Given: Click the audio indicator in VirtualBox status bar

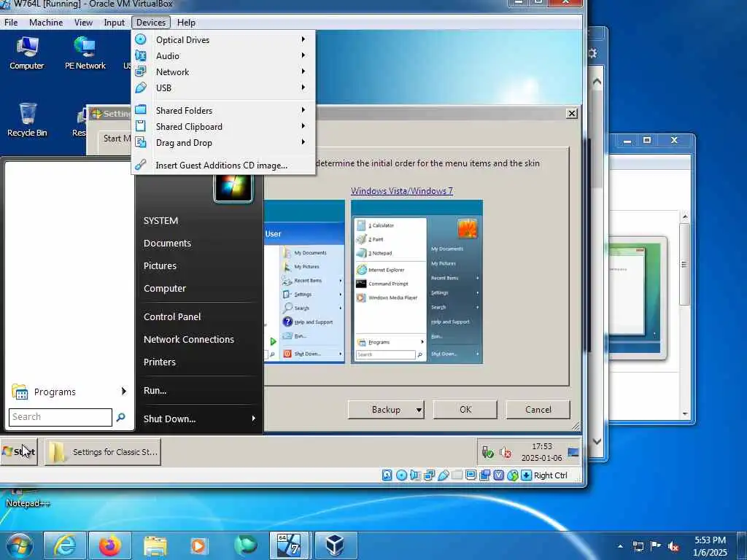Looking at the screenshot, I should pos(415,475).
